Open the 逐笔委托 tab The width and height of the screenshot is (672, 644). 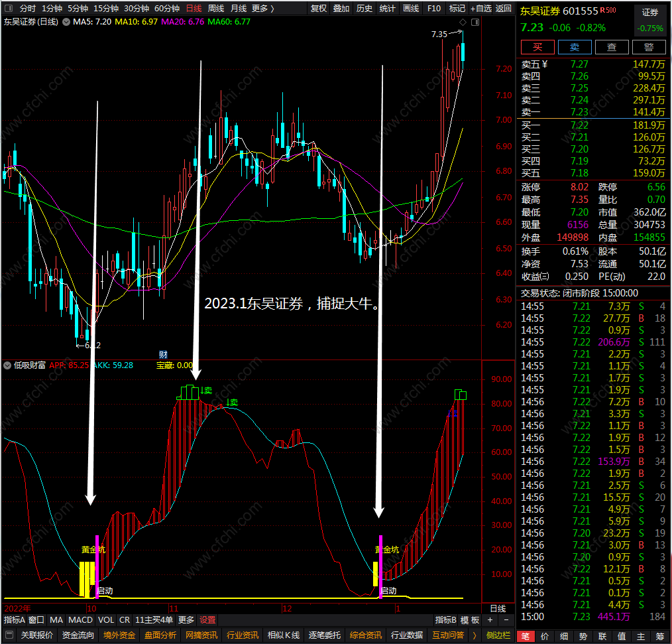325,635
